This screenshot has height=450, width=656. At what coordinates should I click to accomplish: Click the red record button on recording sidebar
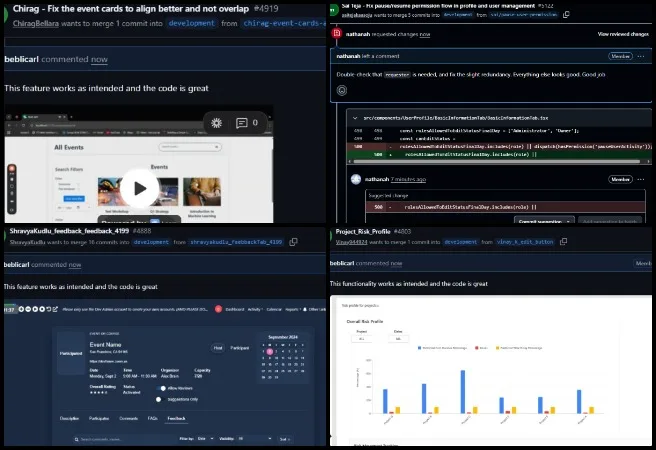12,168
